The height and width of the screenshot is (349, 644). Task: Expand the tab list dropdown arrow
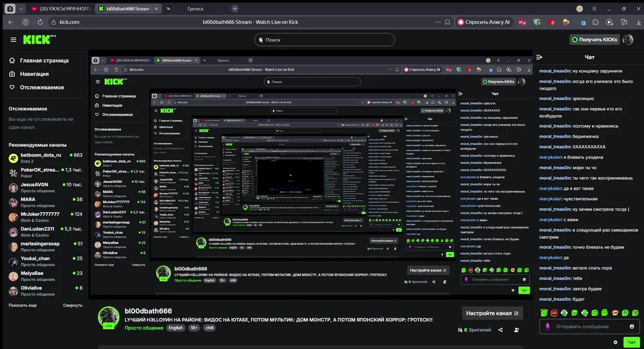(21, 9)
